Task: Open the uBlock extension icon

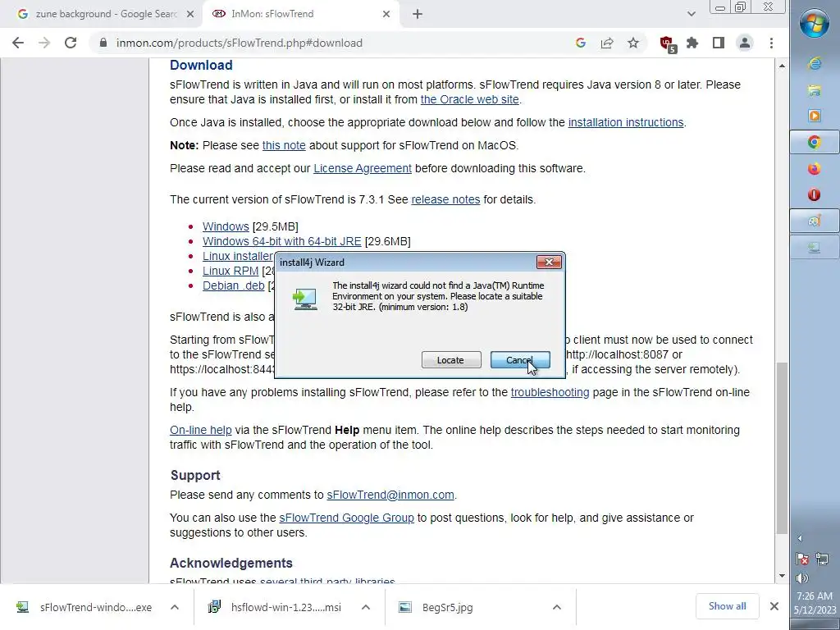Action: pyautogui.click(x=668, y=44)
